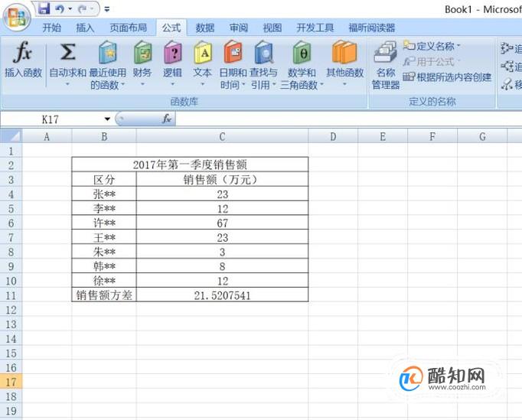Viewport: 522px width, 420px height.
Task: Open the 开始 tab
Action: click(x=52, y=28)
